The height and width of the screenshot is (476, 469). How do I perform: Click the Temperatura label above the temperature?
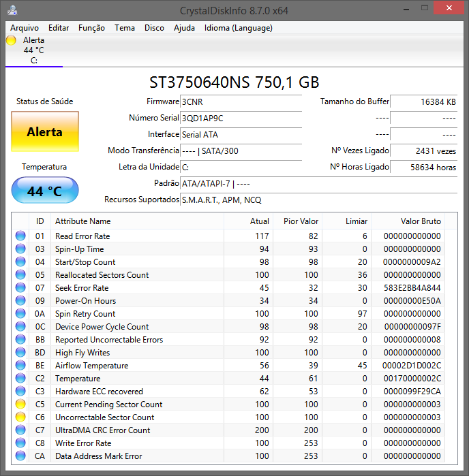pyautogui.click(x=44, y=167)
